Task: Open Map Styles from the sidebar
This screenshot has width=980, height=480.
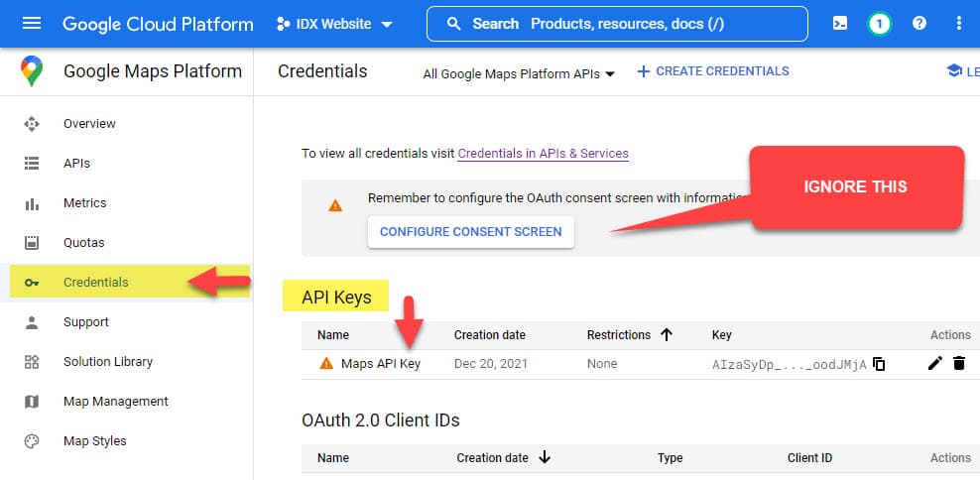Action: [94, 441]
